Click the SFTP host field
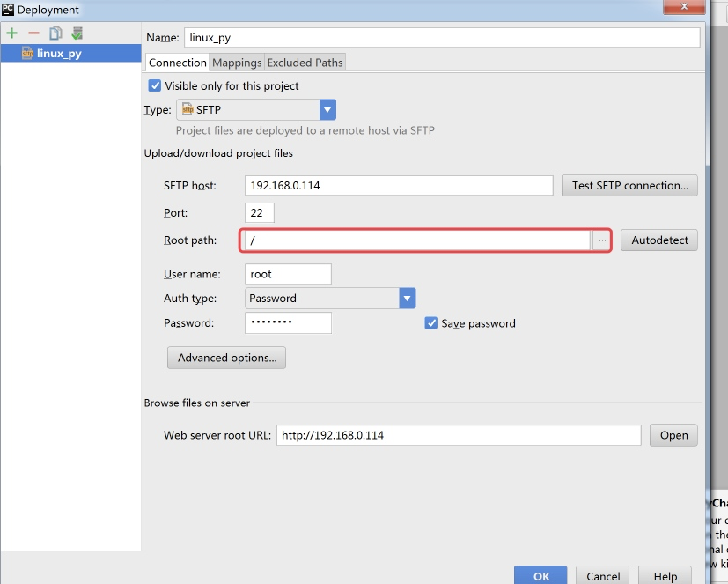 (x=399, y=185)
